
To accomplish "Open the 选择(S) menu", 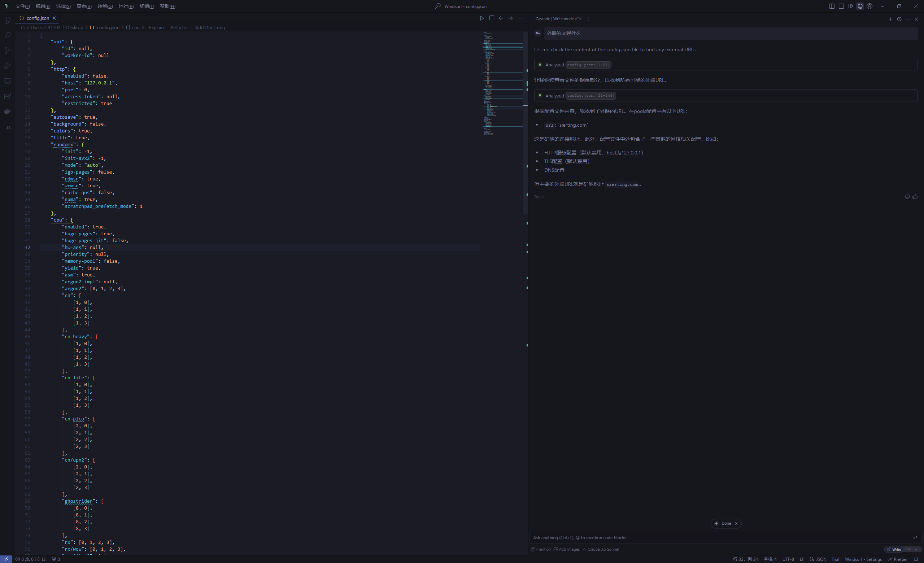I will 63,6.
